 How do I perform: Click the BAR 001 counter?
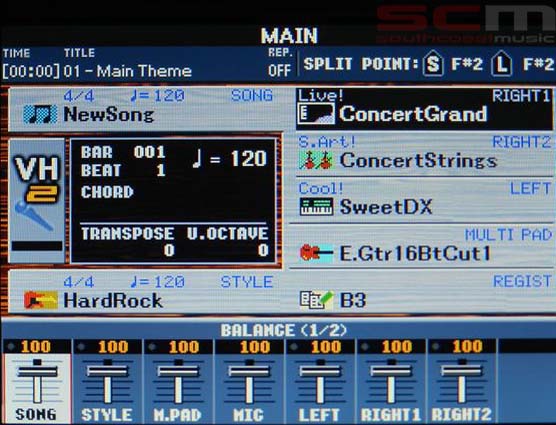click(x=123, y=152)
